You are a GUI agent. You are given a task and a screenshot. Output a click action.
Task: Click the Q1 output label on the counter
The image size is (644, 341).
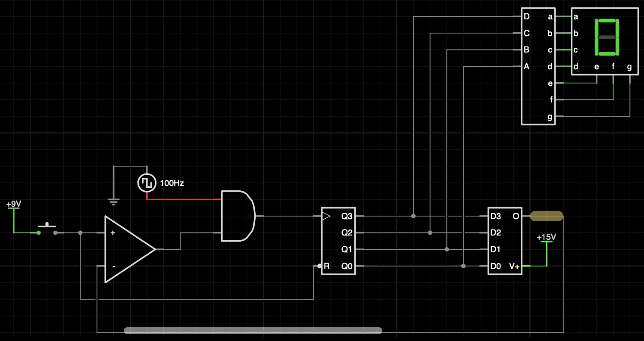click(347, 249)
